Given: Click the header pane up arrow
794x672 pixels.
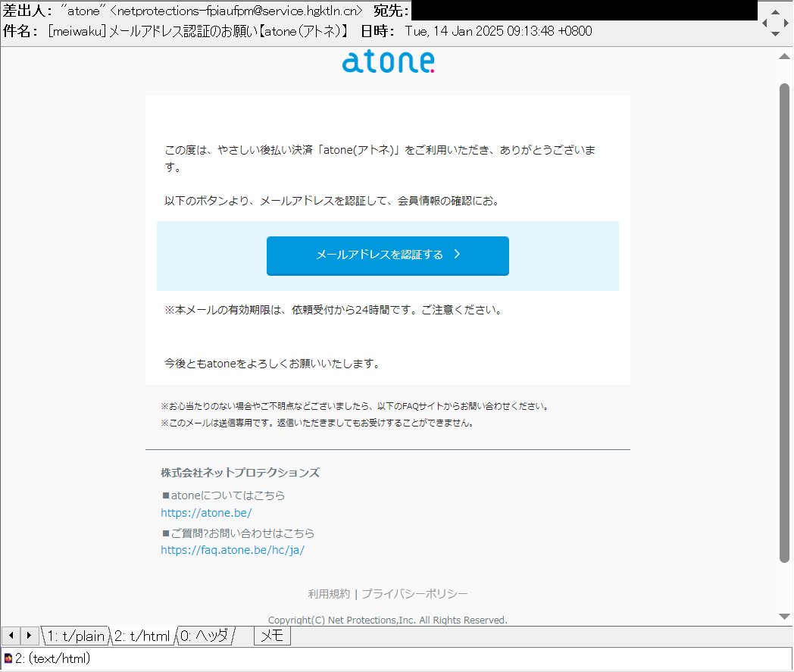Looking at the screenshot, I should click(x=775, y=11).
